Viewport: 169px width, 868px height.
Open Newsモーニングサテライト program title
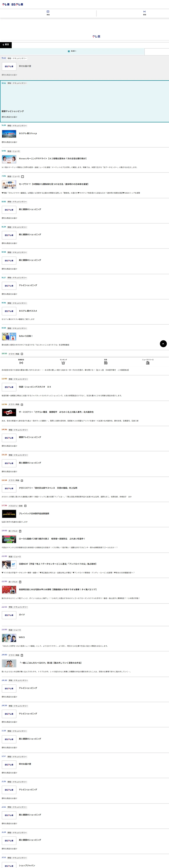tap(53, 158)
